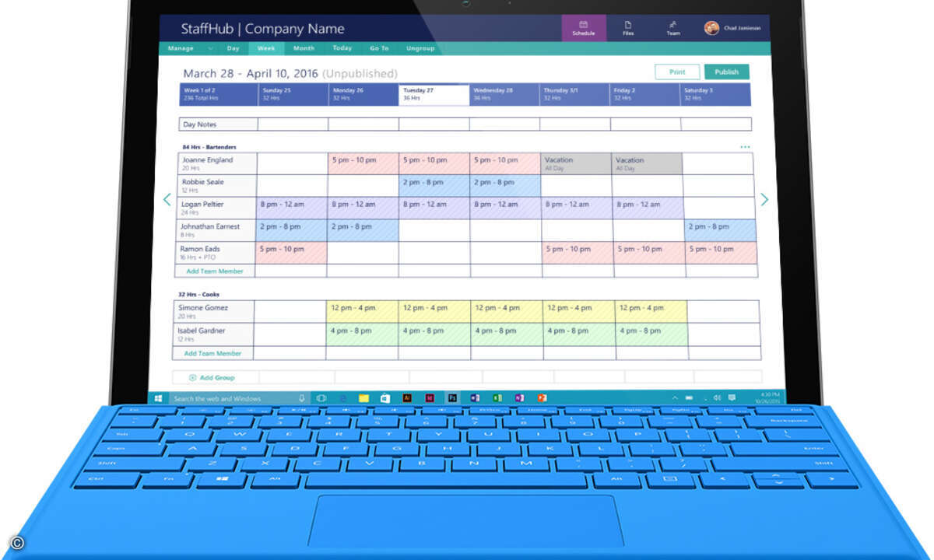Image resolution: width=934 pixels, height=560 pixels.
Task: Switch to Day view
Action: coord(233,48)
